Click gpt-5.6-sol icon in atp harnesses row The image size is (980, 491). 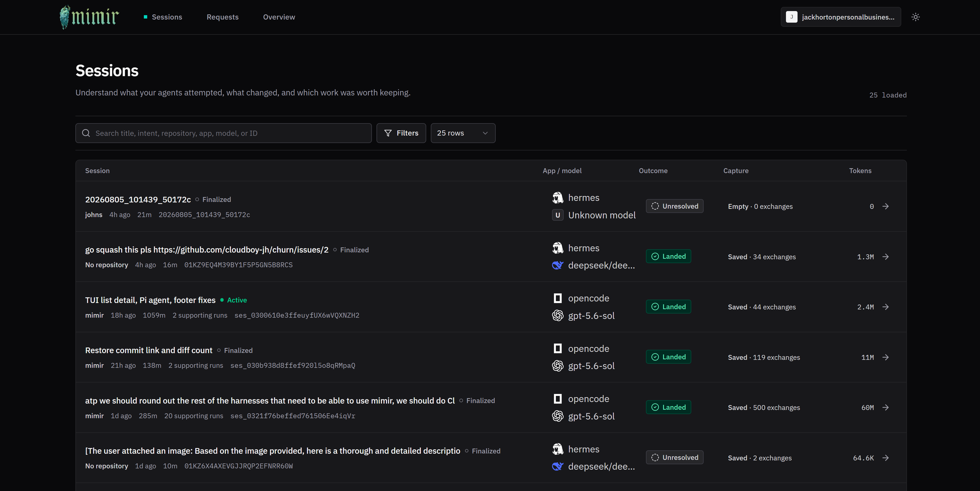click(557, 416)
